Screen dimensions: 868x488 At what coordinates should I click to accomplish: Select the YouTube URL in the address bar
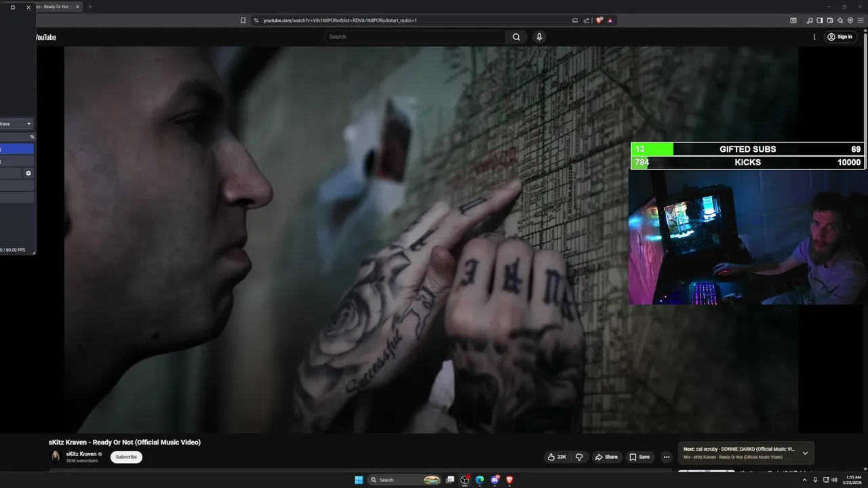340,20
